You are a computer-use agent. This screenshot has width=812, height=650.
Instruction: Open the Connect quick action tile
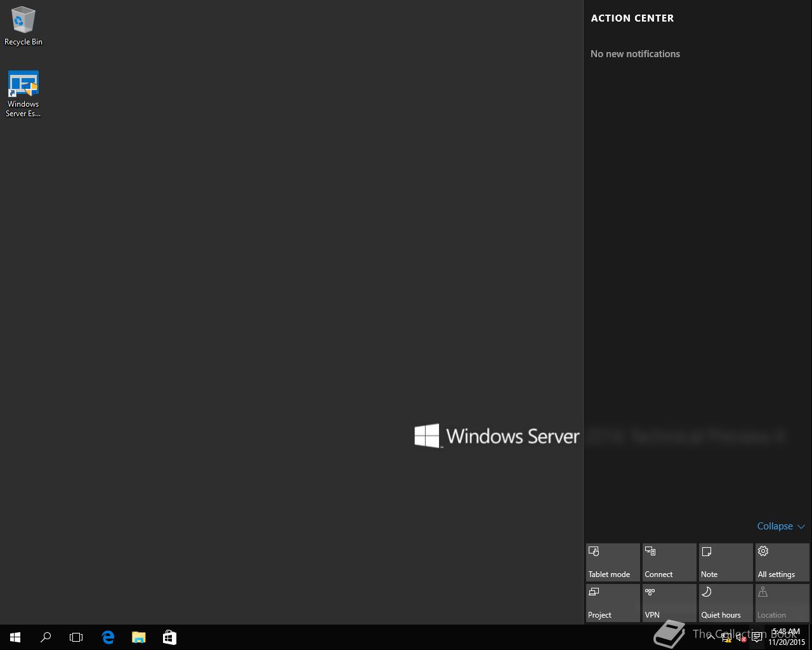point(669,562)
